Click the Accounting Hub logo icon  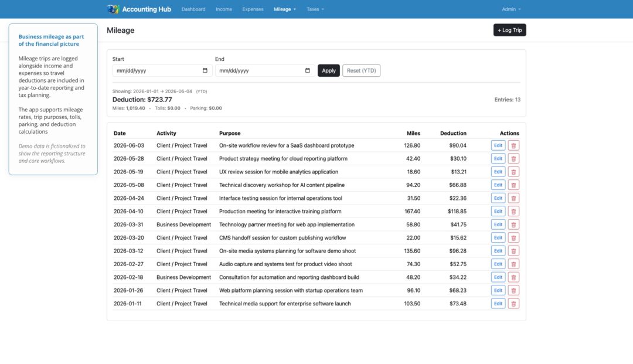click(113, 9)
